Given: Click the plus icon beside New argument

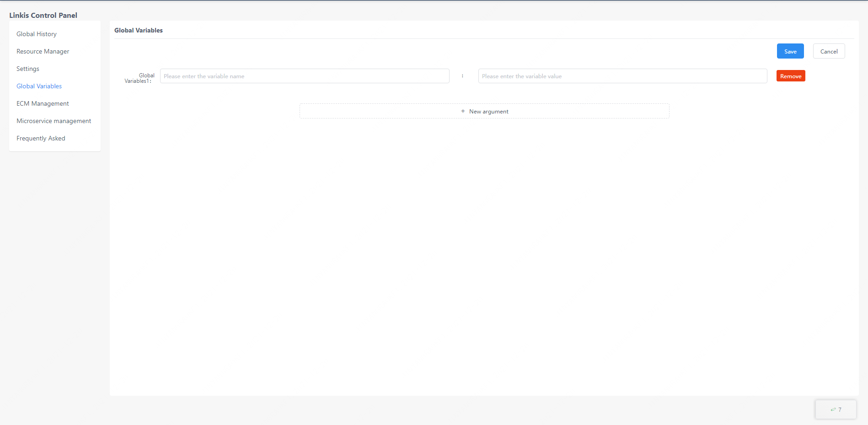Looking at the screenshot, I should 463,111.
